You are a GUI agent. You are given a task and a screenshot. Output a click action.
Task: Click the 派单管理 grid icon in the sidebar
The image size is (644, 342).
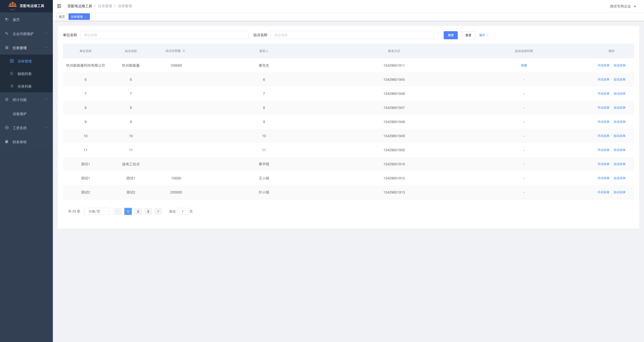(x=12, y=61)
